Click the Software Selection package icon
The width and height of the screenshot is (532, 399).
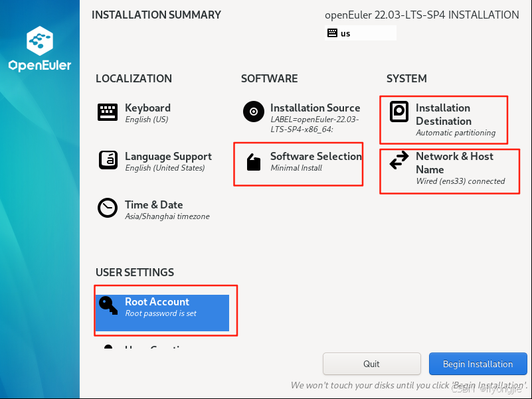tap(254, 162)
